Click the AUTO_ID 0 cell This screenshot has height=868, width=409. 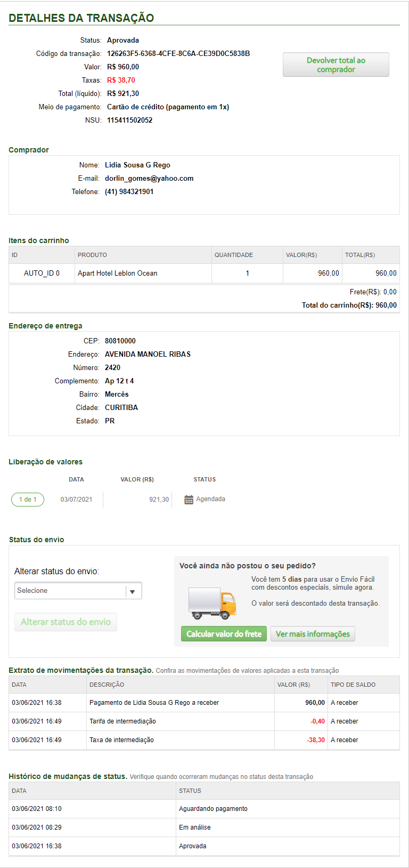click(42, 274)
